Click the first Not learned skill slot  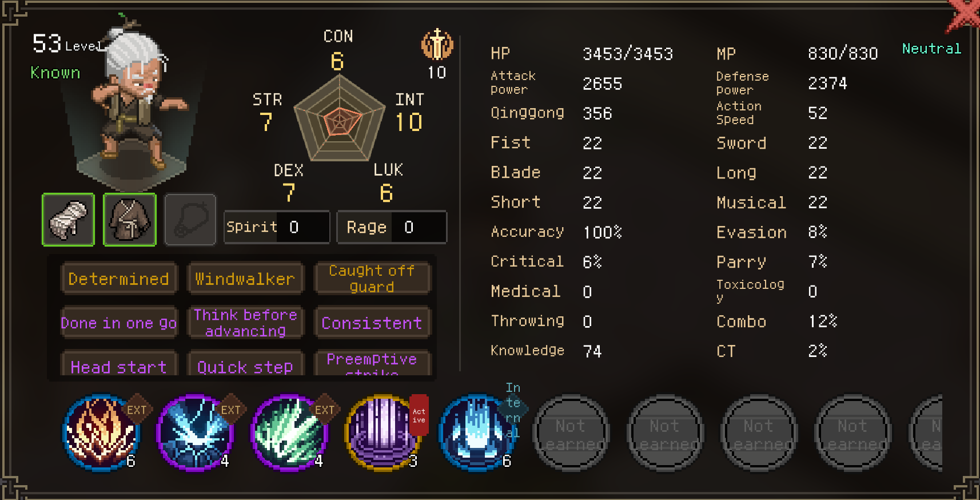point(571,433)
